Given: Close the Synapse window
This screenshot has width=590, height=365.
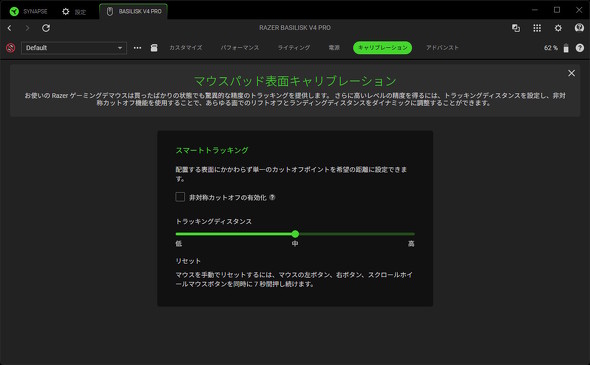Looking at the screenshot, I should click(x=579, y=10).
